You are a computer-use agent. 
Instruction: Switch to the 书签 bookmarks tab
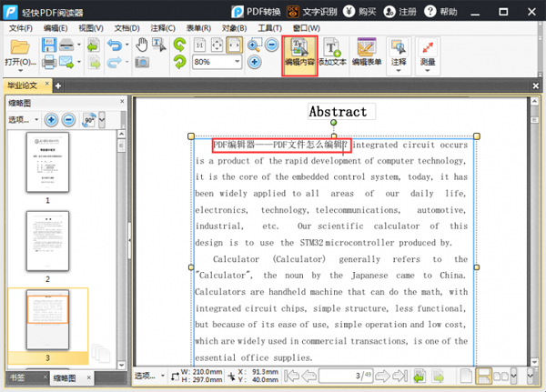pos(18,377)
